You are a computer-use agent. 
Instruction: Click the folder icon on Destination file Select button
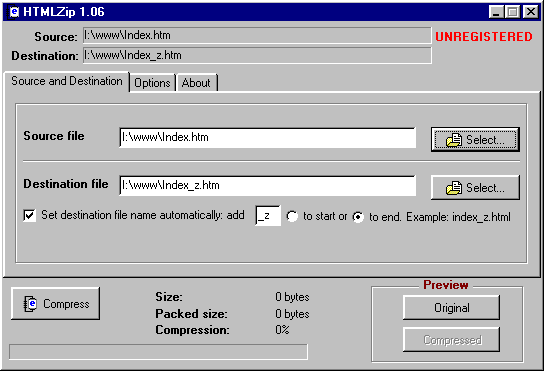(x=454, y=188)
